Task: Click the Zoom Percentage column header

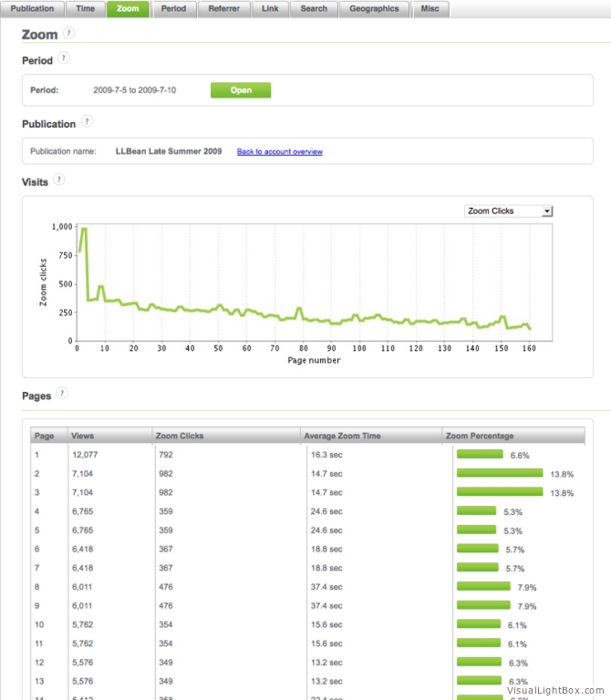Action: pyautogui.click(x=481, y=436)
